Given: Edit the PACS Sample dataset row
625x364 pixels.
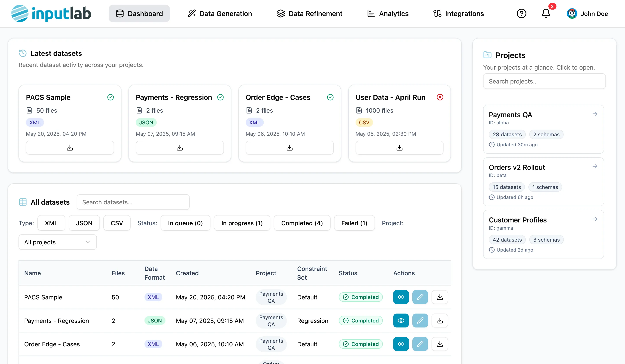Looking at the screenshot, I should click(x=420, y=297).
